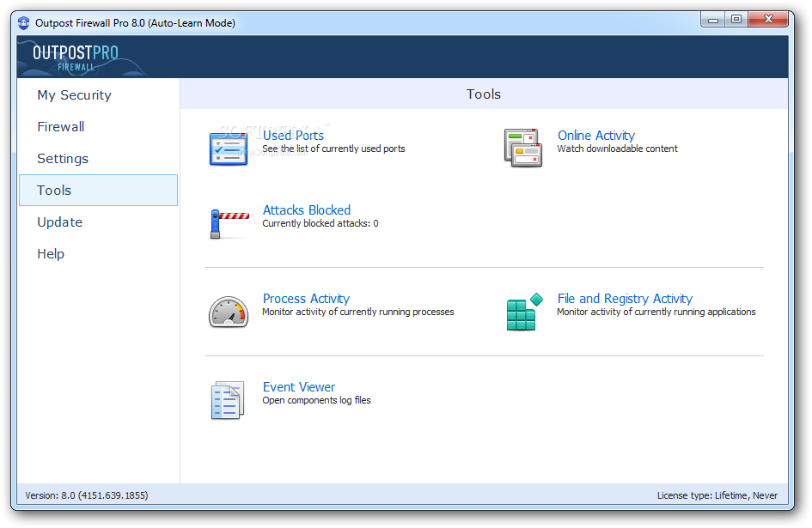
Task: Click 'Watch downloadable content' description
Action: click(x=617, y=149)
